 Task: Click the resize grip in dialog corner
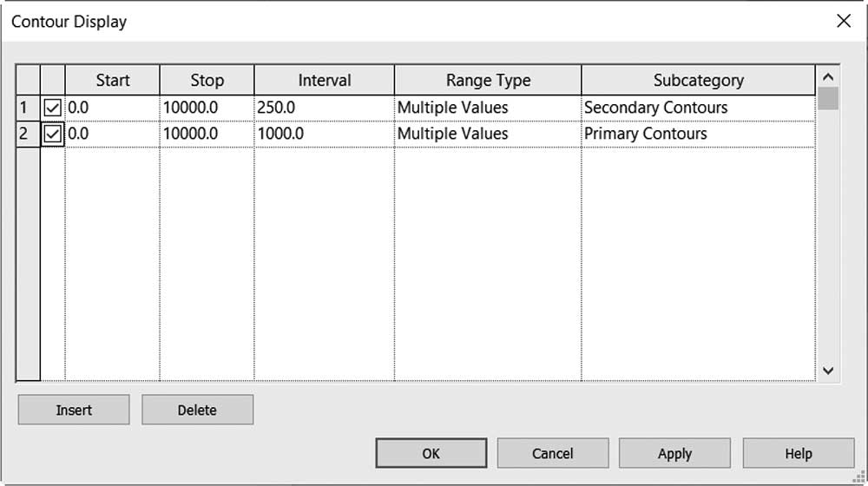click(x=860, y=477)
